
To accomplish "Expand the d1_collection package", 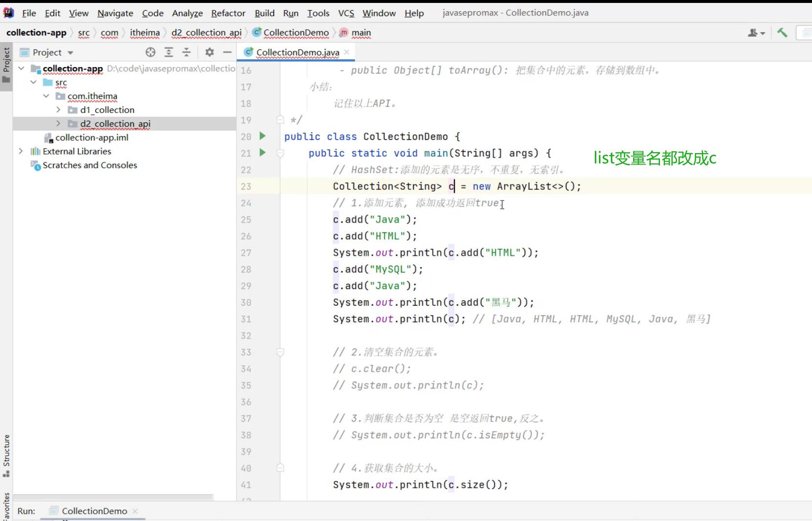I will [58, 110].
